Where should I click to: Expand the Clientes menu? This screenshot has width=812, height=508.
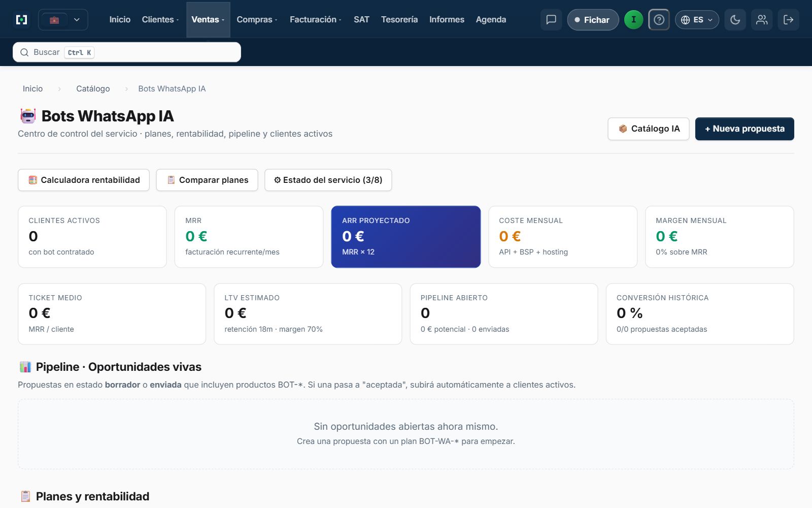pos(160,20)
